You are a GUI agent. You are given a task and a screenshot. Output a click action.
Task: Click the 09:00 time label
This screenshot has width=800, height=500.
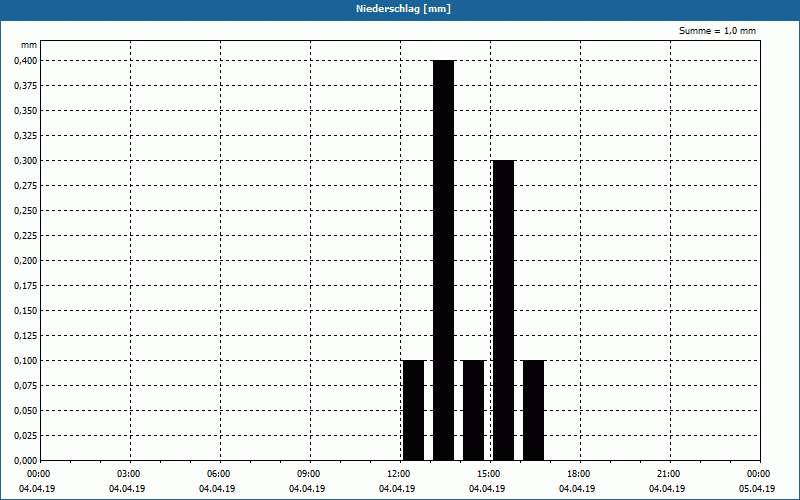click(308, 474)
